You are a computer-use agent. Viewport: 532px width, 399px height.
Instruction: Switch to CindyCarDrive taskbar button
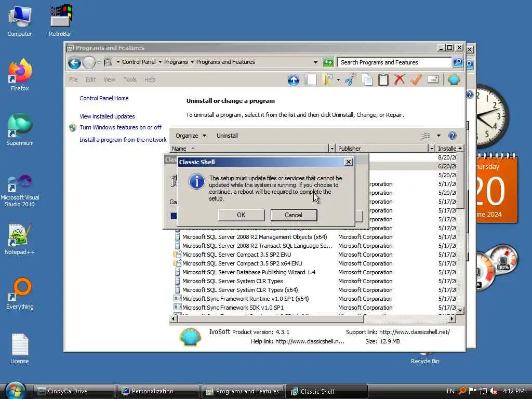74,391
